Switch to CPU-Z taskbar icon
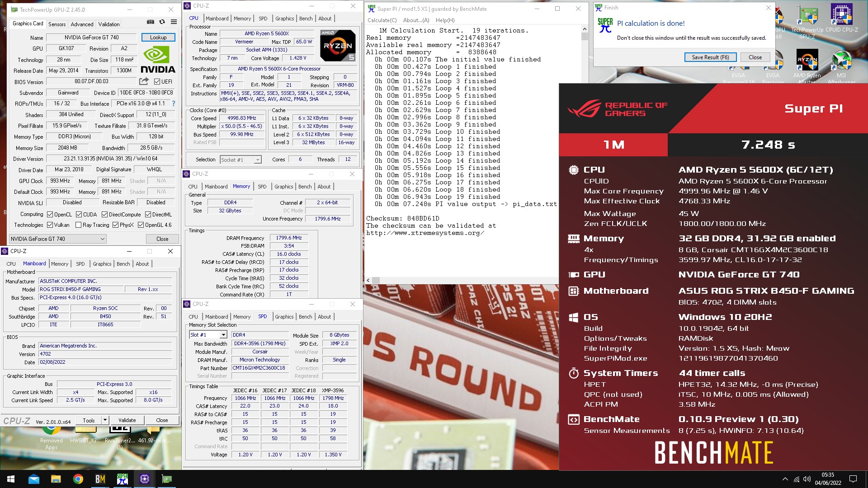 pyautogui.click(x=144, y=479)
